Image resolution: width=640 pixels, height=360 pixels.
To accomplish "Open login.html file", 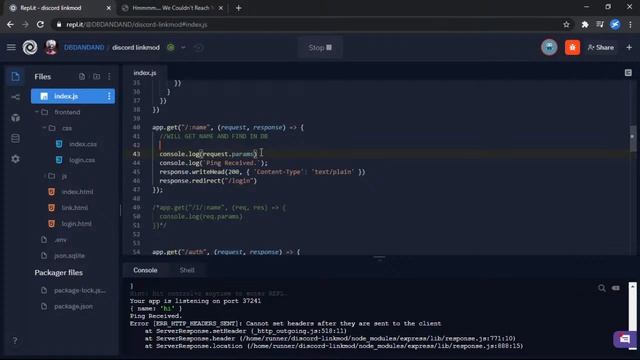I will (x=77, y=224).
